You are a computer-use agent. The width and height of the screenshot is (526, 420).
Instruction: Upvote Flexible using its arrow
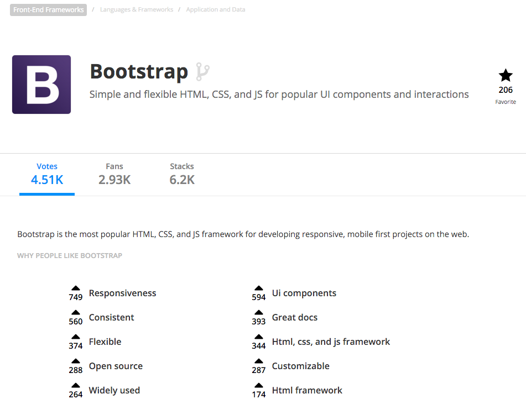[75, 337]
